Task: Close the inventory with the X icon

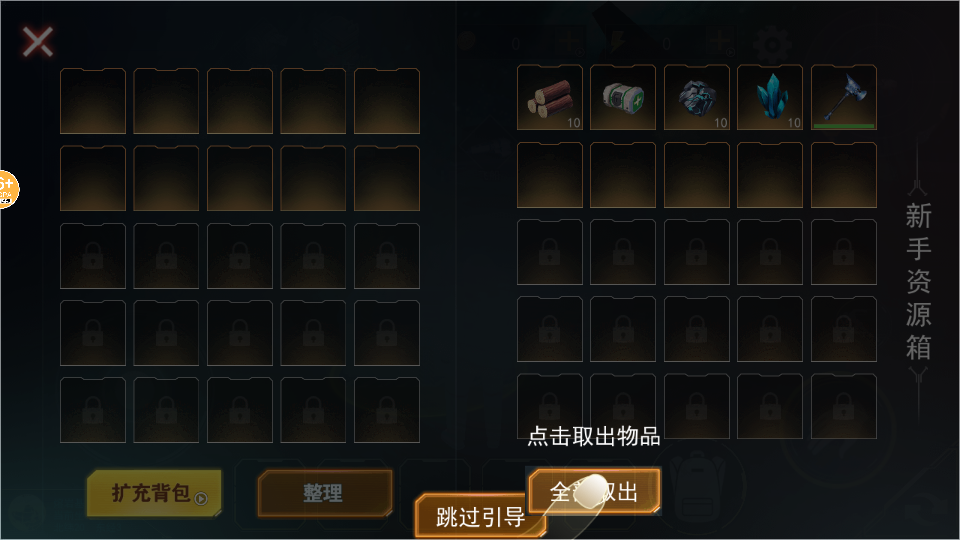Action: pyautogui.click(x=38, y=42)
